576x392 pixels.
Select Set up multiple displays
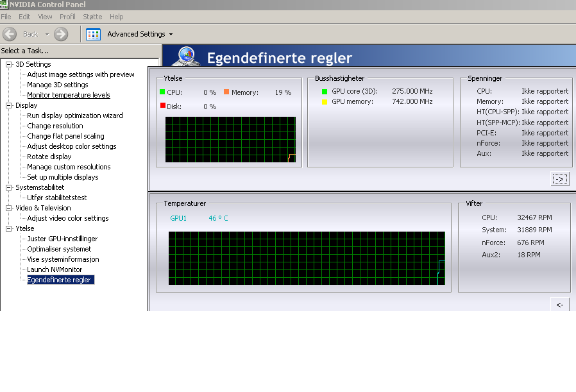(63, 178)
